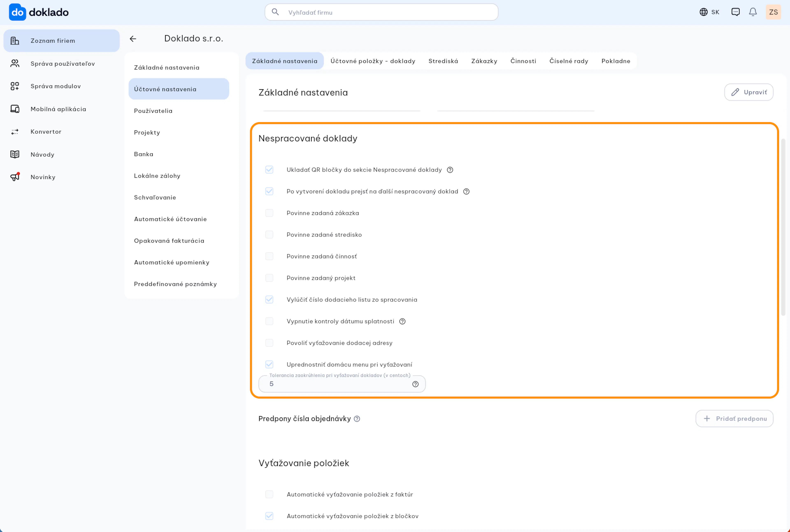790x532 pixels.
Task: Show help icon inside Tolerancia zaokrúhlenia field
Action: (415, 384)
